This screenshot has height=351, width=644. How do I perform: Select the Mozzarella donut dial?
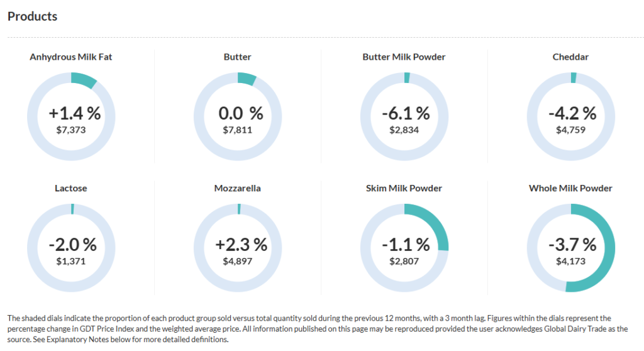(238, 248)
